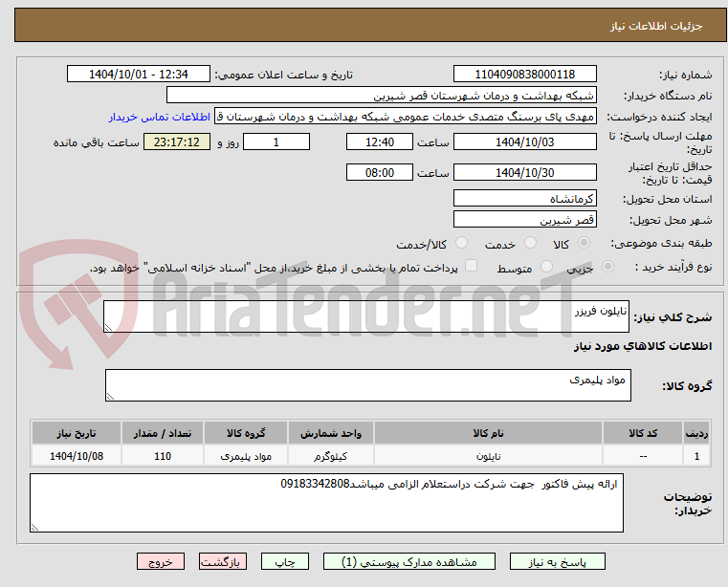Screen dimensions: 728x587
Task: Click the remaining days field showing 1
Action: [276, 142]
